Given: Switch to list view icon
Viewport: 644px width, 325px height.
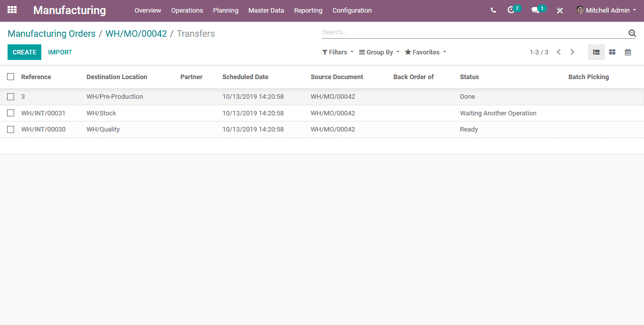Looking at the screenshot, I should [596, 52].
